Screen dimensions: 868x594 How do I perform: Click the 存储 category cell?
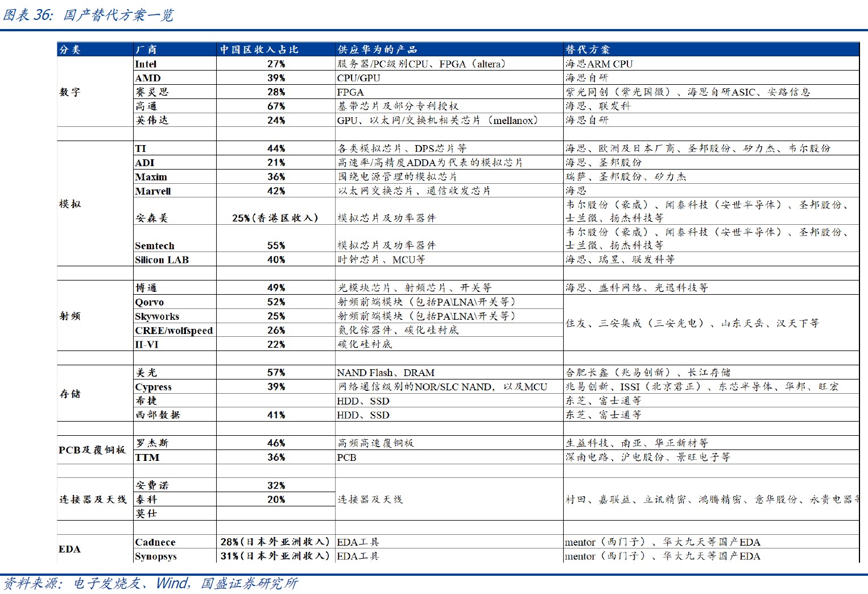(x=95, y=393)
